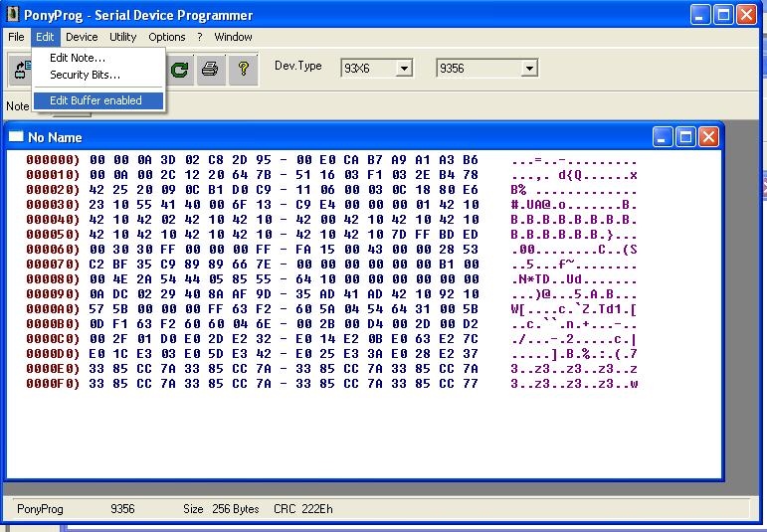
Task: Click the PonyProg title bar application icon
Action: click(13, 14)
